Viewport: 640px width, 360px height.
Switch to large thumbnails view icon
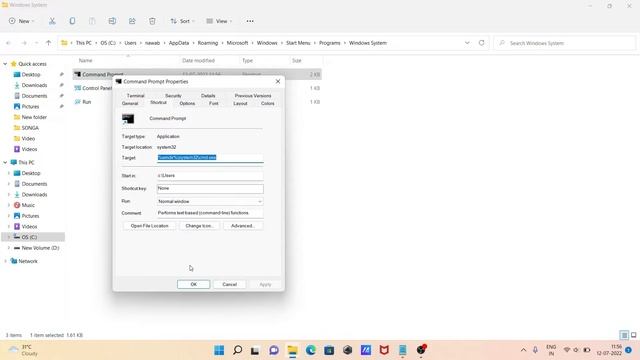[633, 335]
